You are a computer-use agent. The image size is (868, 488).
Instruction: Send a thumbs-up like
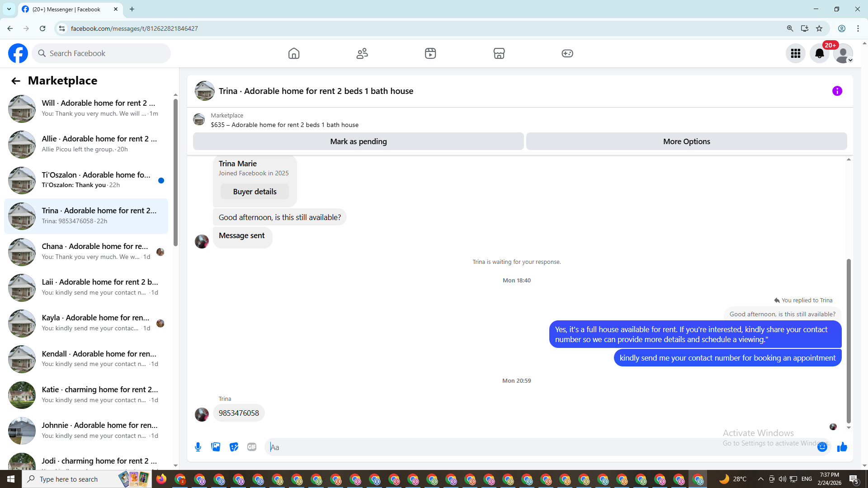[842, 447]
